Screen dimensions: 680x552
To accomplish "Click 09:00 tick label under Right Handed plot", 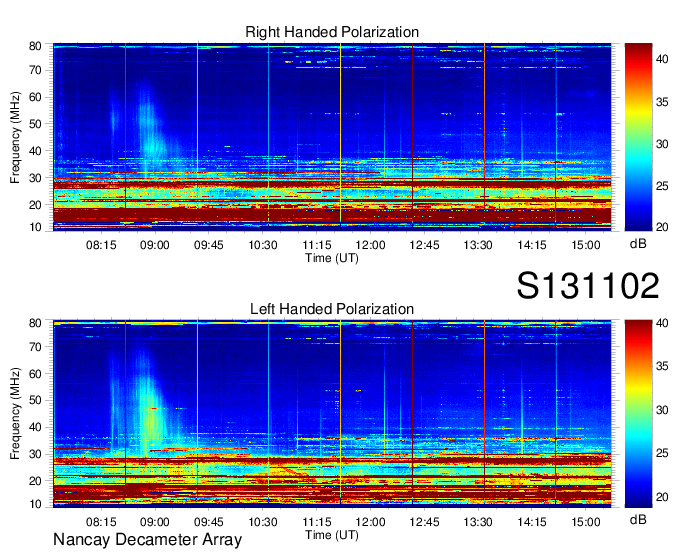I will 154,245.
